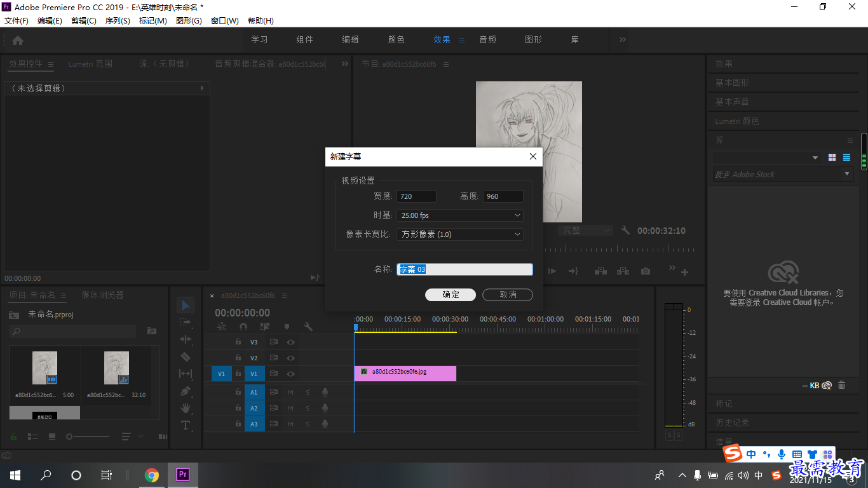
Task: Open Program monitor button editor plus
Action: (x=684, y=272)
